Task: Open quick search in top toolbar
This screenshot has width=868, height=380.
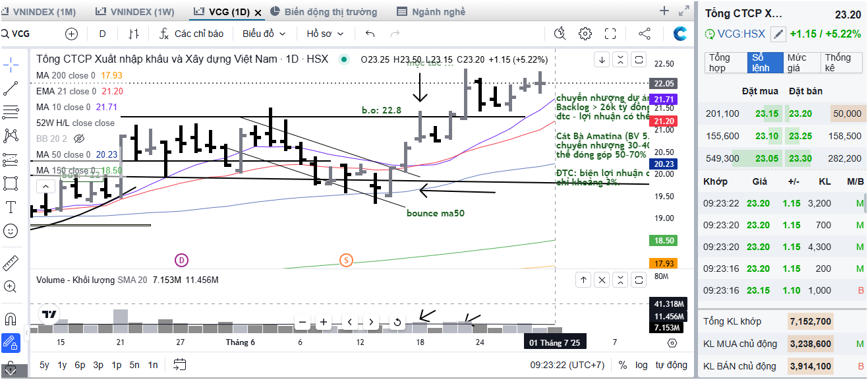Action: coord(560,34)
